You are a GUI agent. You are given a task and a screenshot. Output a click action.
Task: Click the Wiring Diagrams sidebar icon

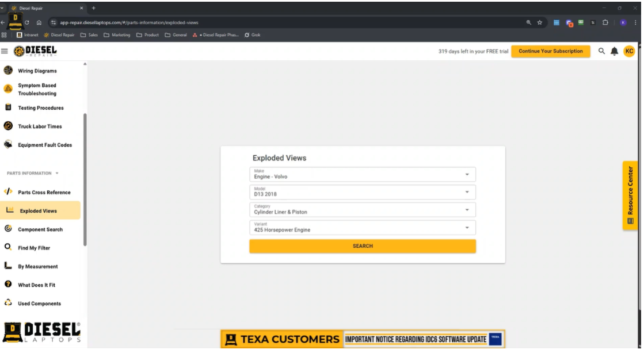pos(8,71)
